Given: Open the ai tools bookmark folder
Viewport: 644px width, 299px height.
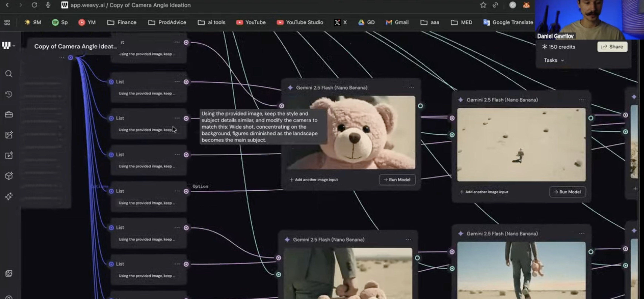Looking at the screenshot, I should (x=212, y=22).
